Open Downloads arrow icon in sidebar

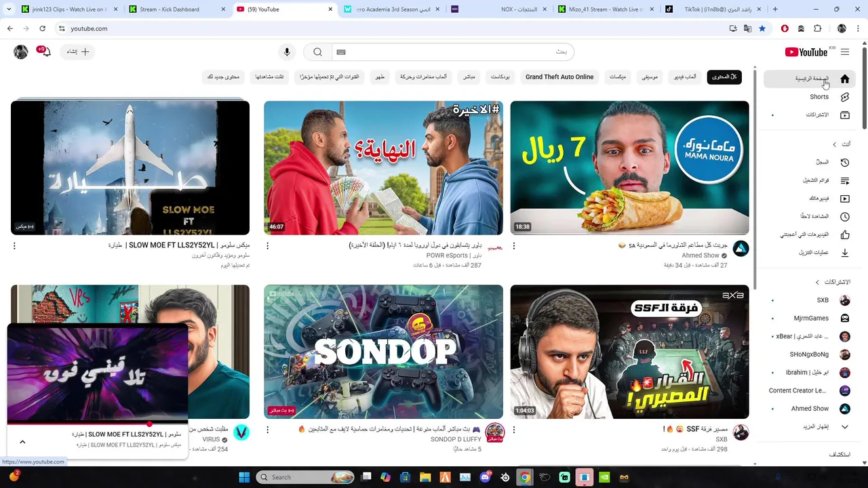[845, 253]
